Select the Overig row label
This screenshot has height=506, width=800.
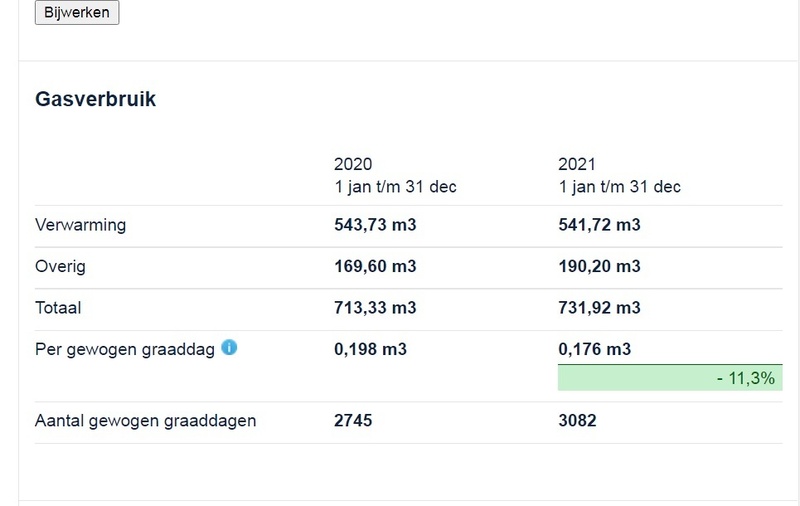coord(59,267)
